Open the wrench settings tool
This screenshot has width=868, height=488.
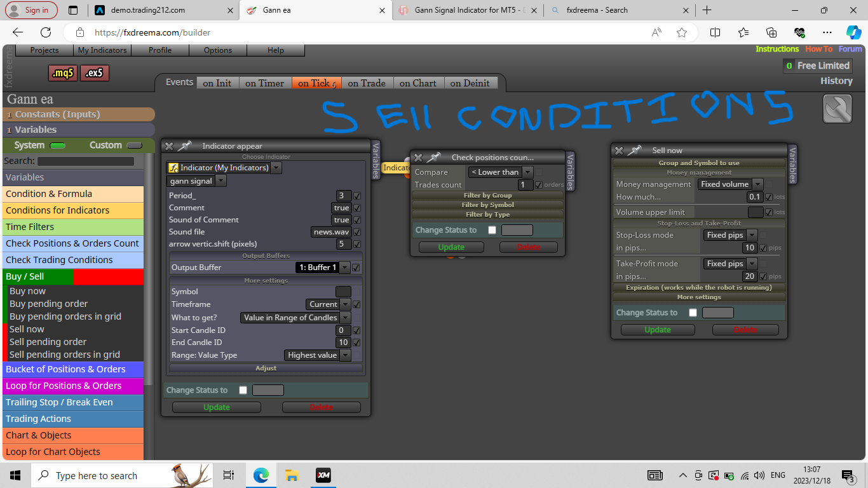[837, 109]
